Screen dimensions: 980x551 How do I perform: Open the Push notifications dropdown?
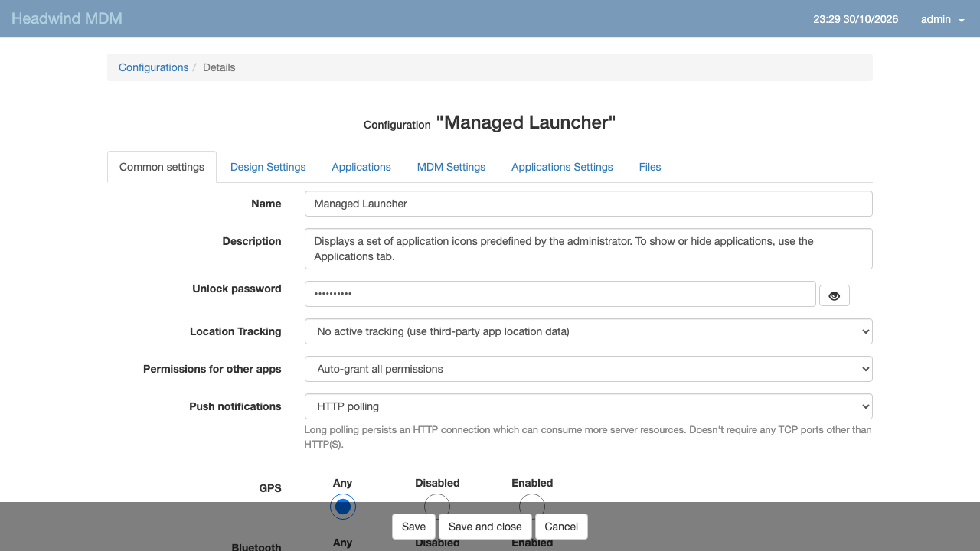tap(589, 406)
